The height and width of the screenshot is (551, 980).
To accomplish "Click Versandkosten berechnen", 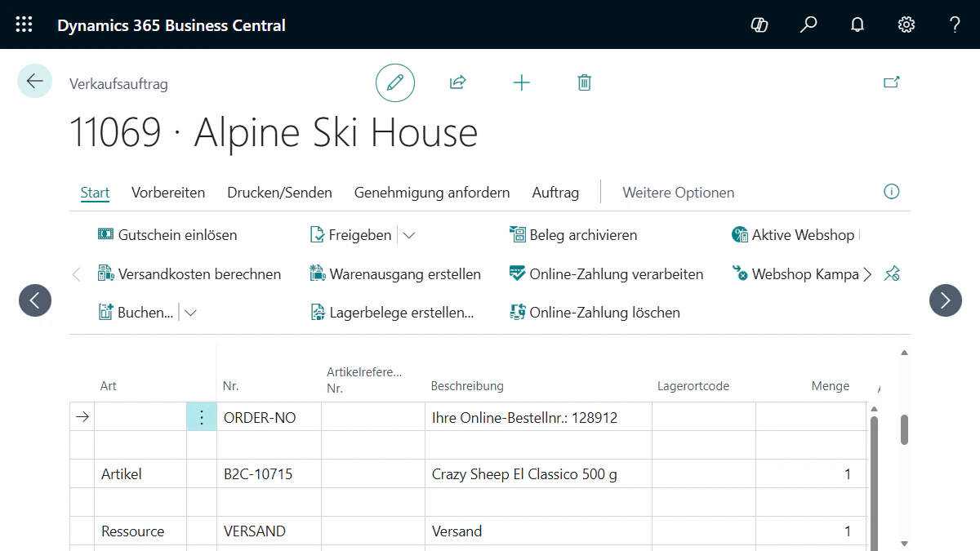I will coord(189,274).
